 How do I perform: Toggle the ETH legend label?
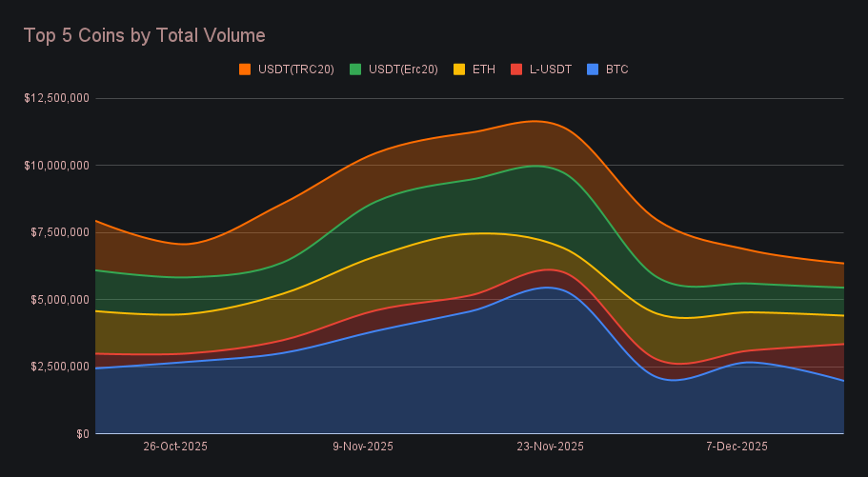[x=483, y=70]
